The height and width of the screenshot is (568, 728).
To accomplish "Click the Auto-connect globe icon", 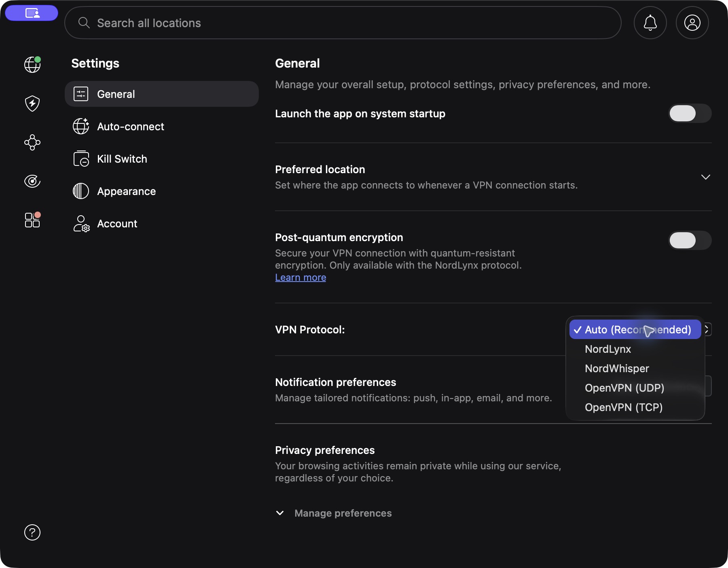I will tap(81, 126).
